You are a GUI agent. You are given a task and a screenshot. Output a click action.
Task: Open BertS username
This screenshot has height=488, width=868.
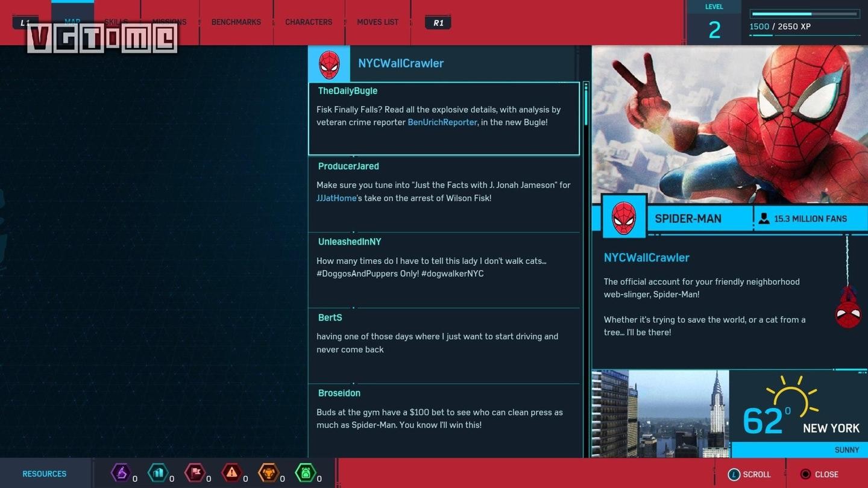[x=330, y=318]
